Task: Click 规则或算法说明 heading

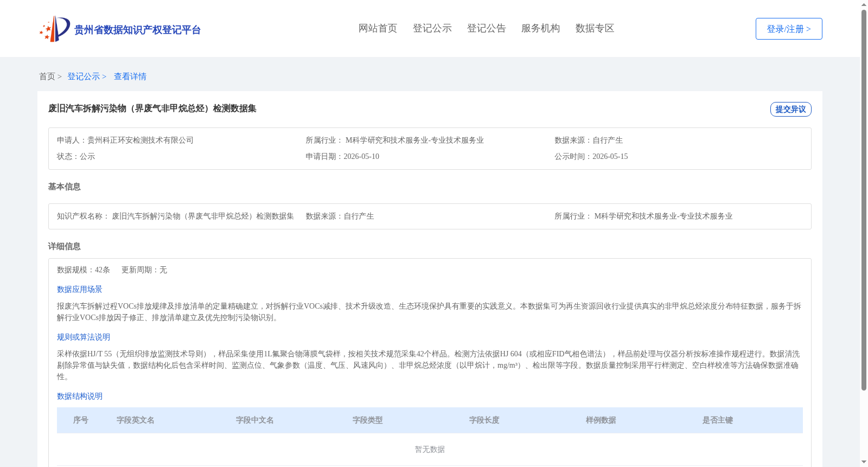Action: 84,337
